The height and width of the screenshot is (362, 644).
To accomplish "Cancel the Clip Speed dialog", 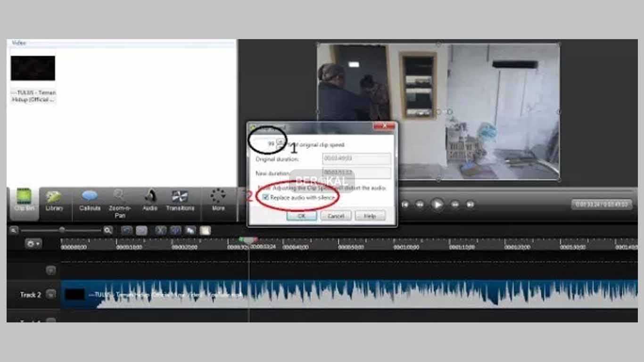I will 336,216.
